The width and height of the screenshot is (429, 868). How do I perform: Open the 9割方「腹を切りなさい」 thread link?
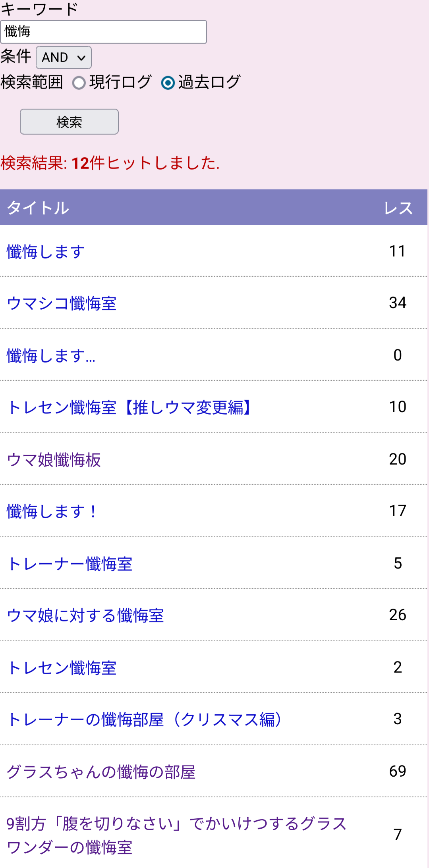tap(177, 824)
